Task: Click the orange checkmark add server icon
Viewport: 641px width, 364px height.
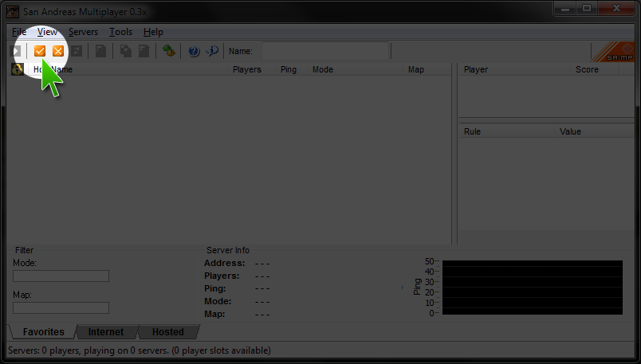Action: (x=40, y=51)
